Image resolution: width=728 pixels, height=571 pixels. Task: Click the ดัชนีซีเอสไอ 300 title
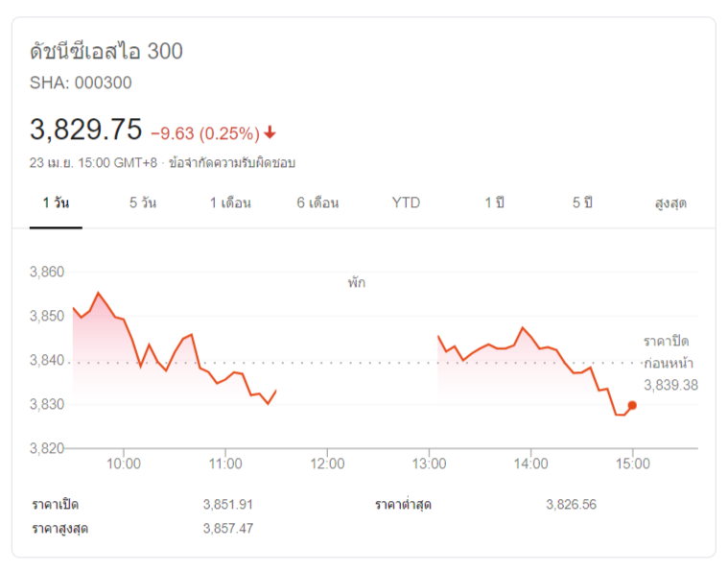tap(106, 52)
